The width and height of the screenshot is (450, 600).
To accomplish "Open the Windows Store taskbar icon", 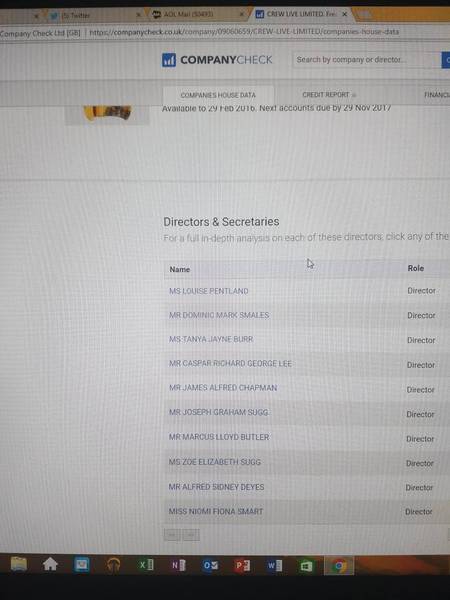I will (306, 566).
